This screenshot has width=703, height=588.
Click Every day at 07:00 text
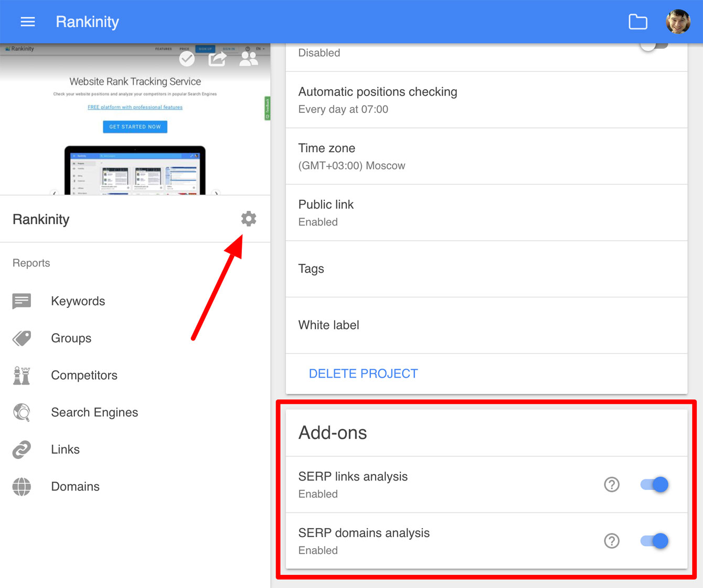[343, 109]
